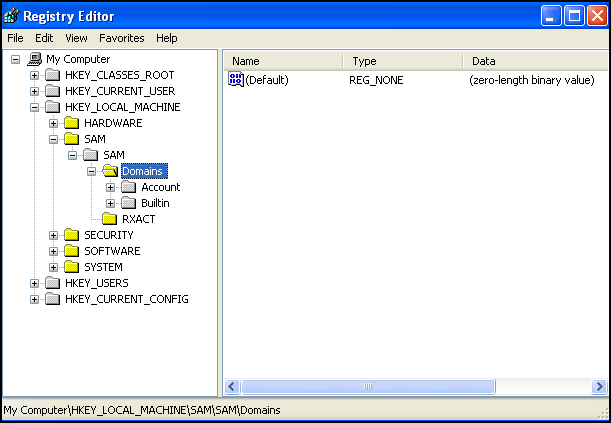Click the My Computer icon

tap(34, 59)
